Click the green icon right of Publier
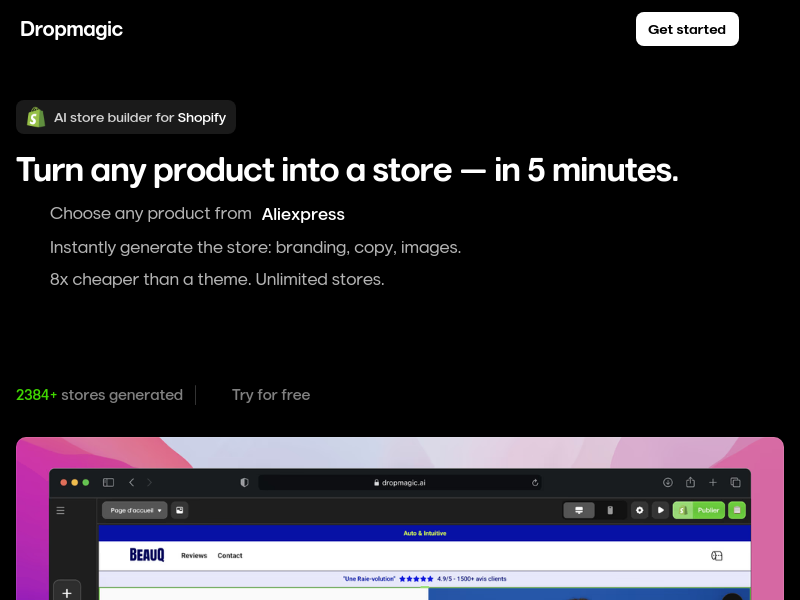Screen dimensions: 800x600 [x=737, y=510]
